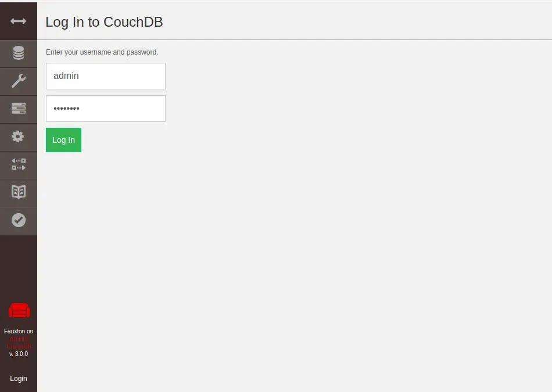Follow the red Apache CouchDB link
Viewport: 552px width, 392px height.
coord(19,343)
